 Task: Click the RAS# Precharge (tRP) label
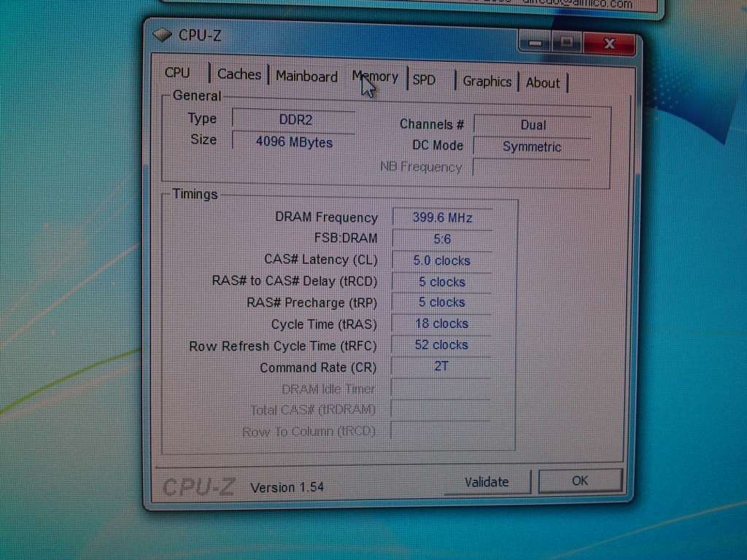click(x=311, y=303)
